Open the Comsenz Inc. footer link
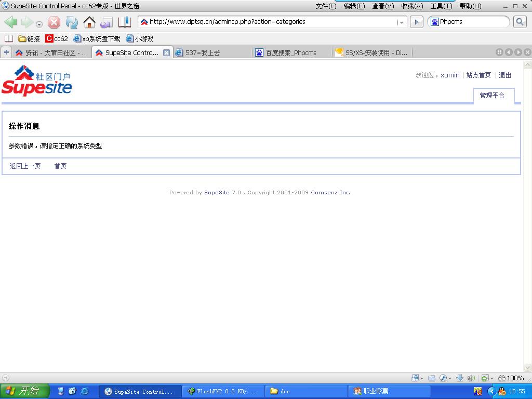 click(x=330, y=192)
